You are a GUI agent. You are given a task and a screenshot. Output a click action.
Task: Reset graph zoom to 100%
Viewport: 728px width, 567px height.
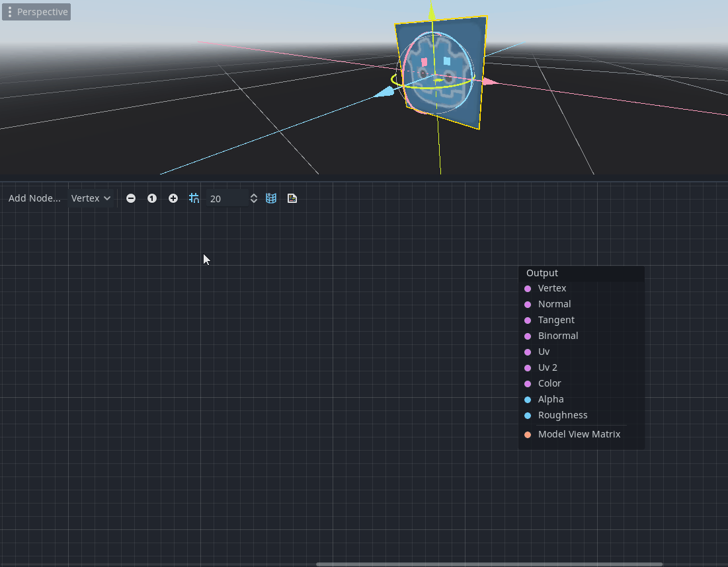click(152, 198)
